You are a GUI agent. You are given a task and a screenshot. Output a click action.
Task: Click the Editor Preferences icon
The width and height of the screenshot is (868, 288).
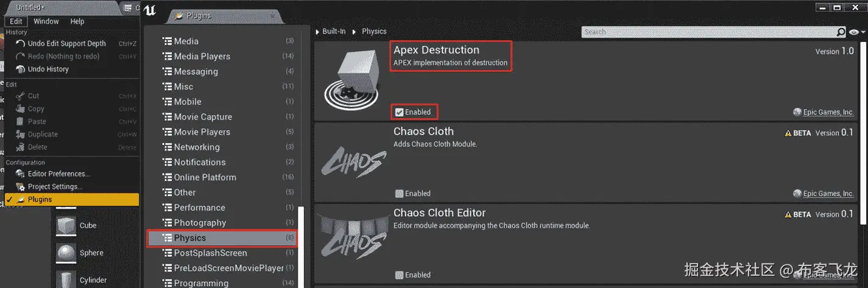pyautogui.click(x=21, y=174)
